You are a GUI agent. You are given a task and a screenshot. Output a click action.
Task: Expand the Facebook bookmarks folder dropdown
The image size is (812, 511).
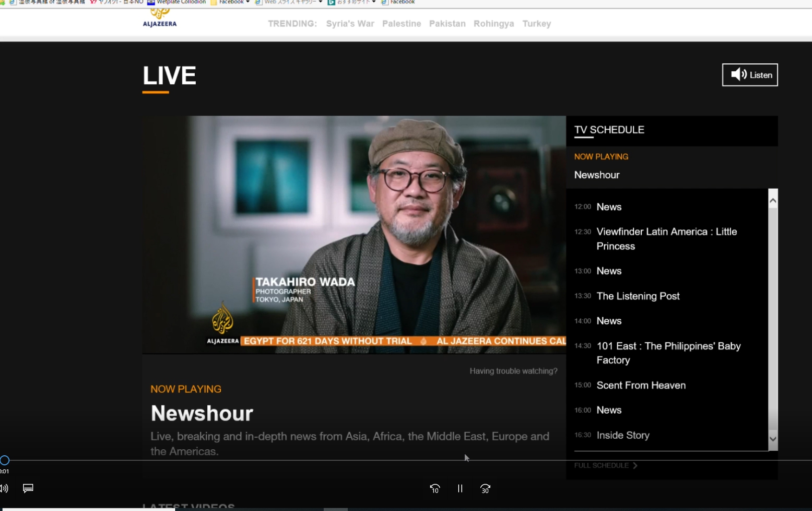pos(230,2)
